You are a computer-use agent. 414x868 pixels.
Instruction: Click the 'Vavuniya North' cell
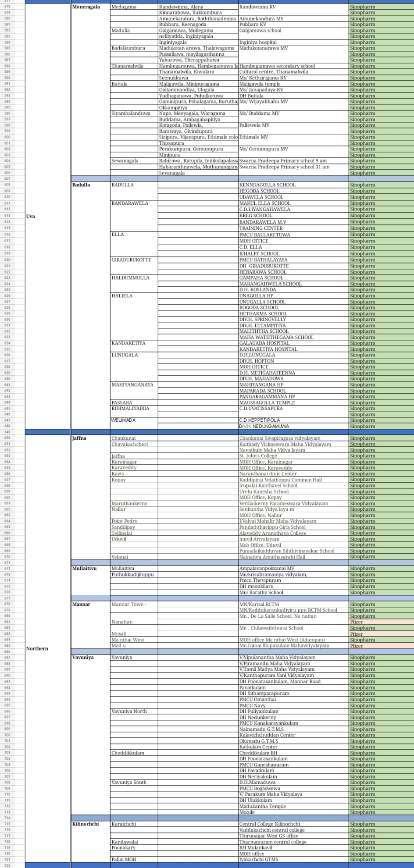pos(134,711)
